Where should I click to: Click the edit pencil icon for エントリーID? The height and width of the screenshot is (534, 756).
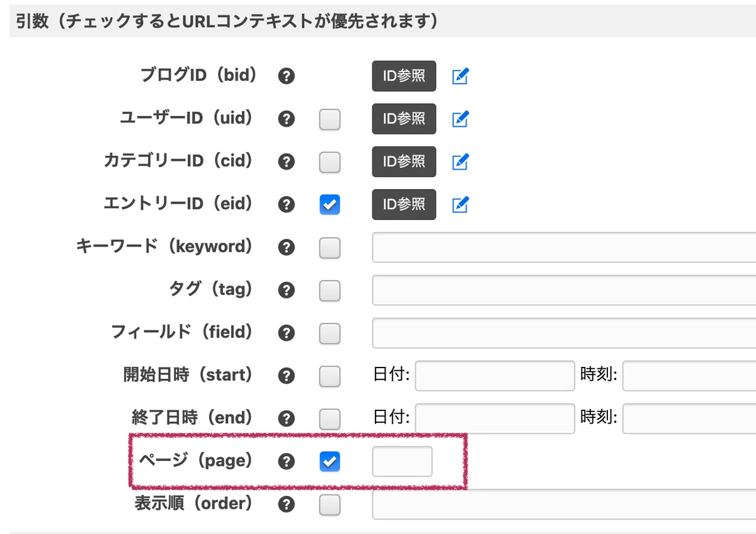(x=461, y=204)
